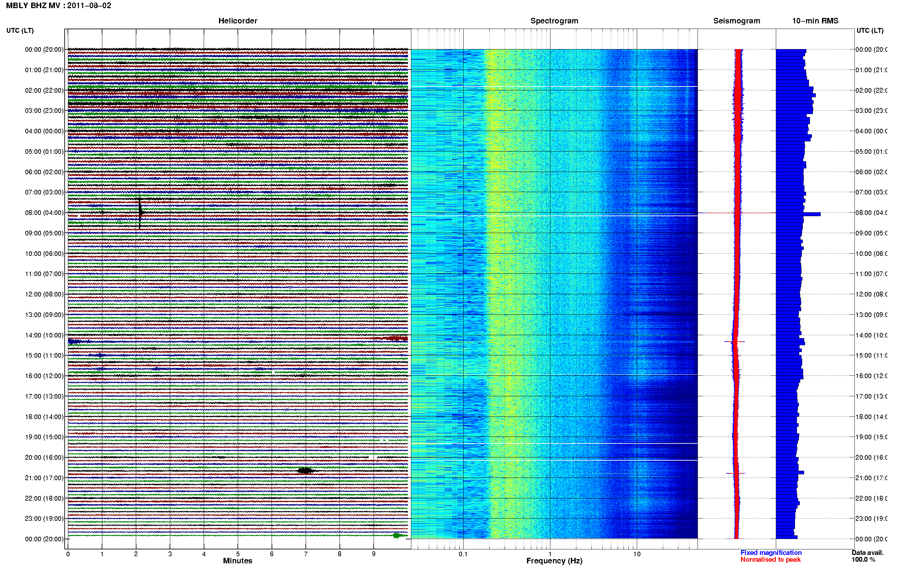Click the 1 Hz frequency tick label
The image size is (924, 578).
550,554
